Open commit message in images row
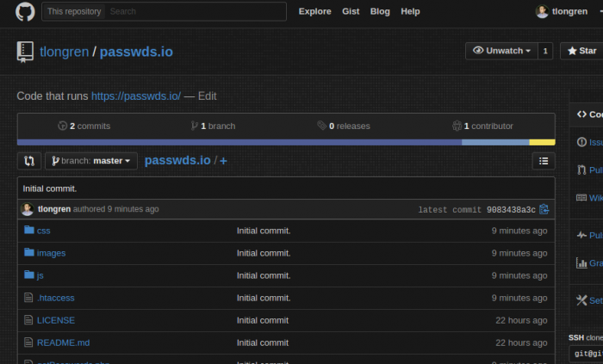Viewport: 603px width, 364px height. [264, 253]
